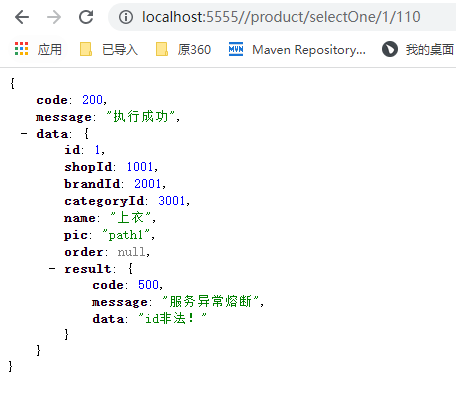The height and width of the screenshot is (396, 456).
Task: Open the 已导入 folder icon
Action: (x=86, y=49)
